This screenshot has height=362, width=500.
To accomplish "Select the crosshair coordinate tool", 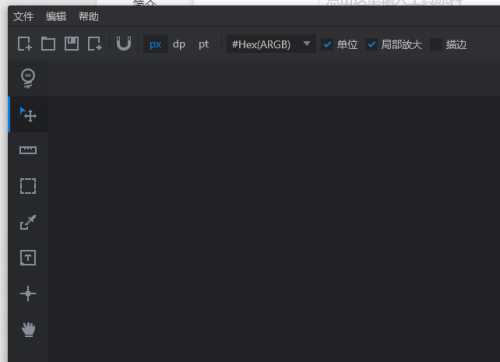I will [x=28, y=293].
